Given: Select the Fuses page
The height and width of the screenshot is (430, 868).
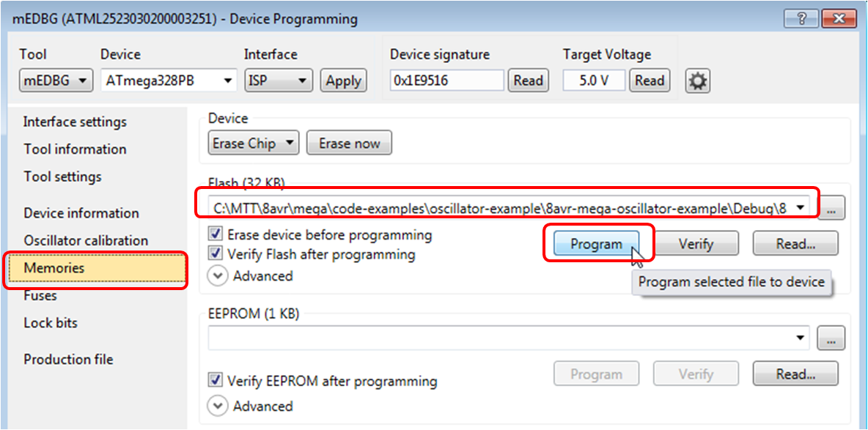Looking at the screenshot, I should tap(39, 295).
